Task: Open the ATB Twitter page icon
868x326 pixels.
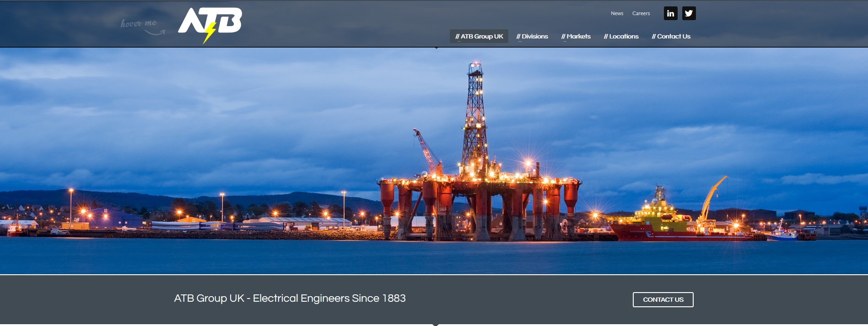Action: pyautogui.click(x=689, y=13)
